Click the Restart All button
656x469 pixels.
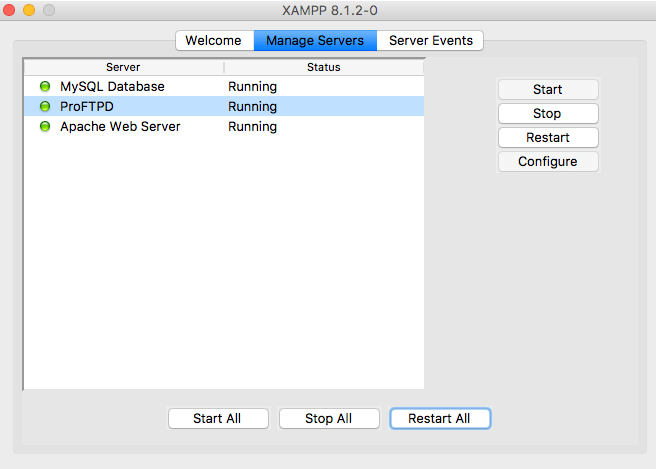pyautogui.click(x=439, y=419)
